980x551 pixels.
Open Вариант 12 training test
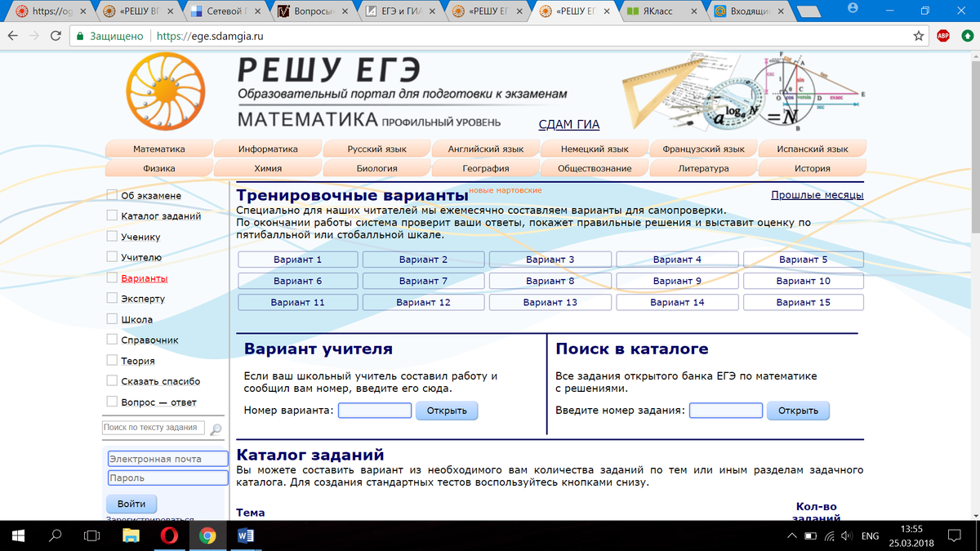point(423,302)
